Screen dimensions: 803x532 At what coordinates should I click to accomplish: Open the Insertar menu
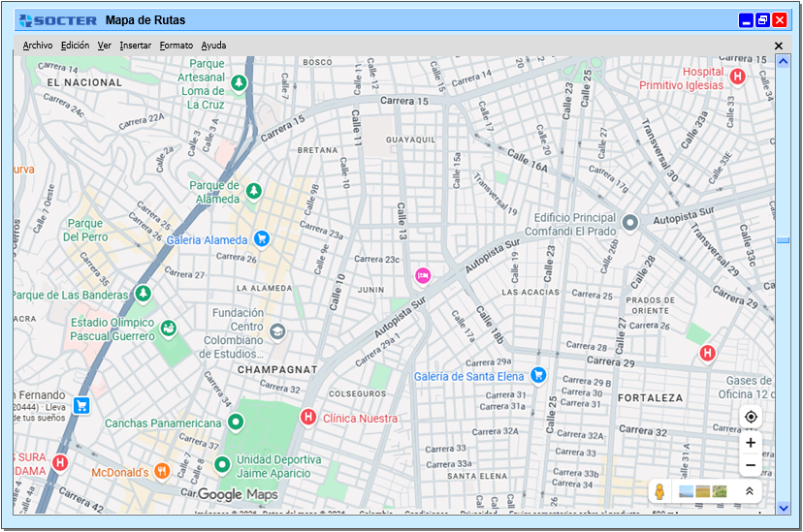pyautogui.click(x=135, y=46)
